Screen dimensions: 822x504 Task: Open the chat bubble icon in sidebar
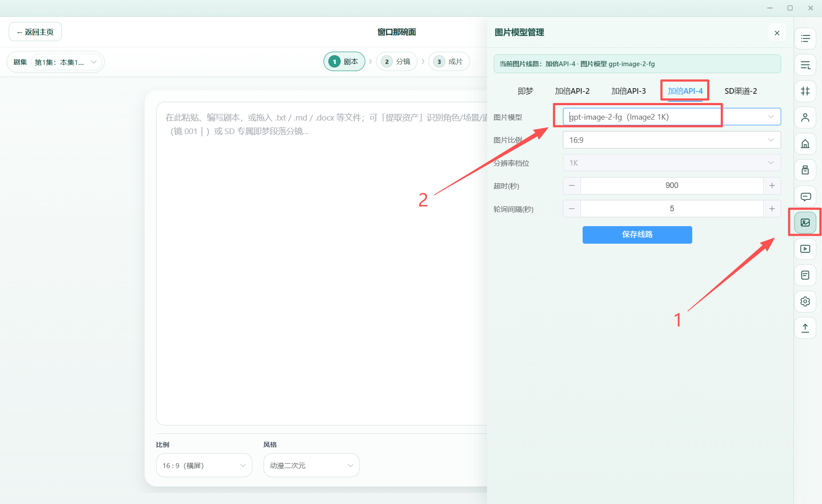pyautogui.click(x=805, y=196)
